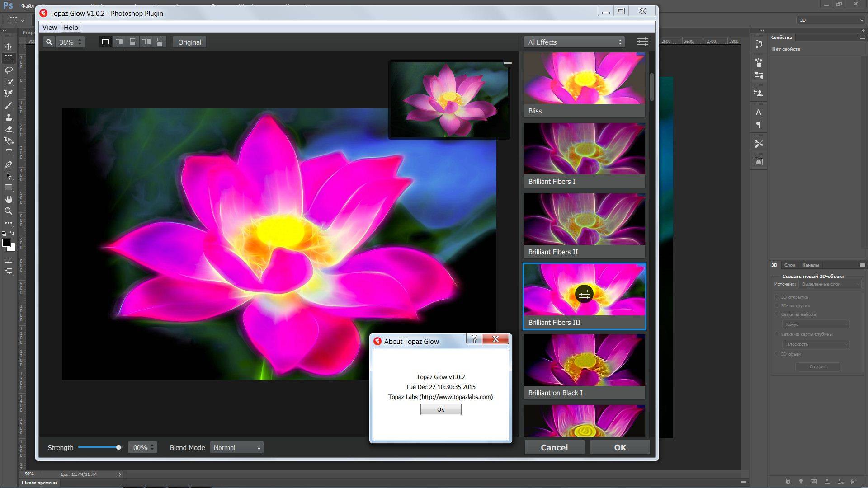Select the Zoom tool in Photoshop toolbar
Screen dimensions: 868x488
tap(9, 211)
